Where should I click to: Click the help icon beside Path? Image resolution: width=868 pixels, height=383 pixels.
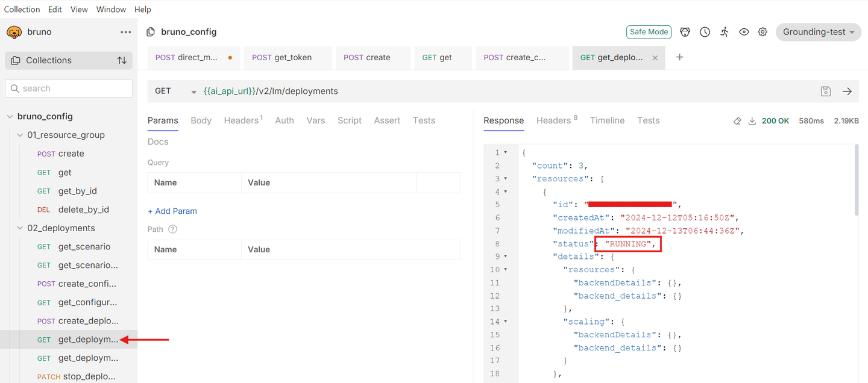tap(172, 229)
